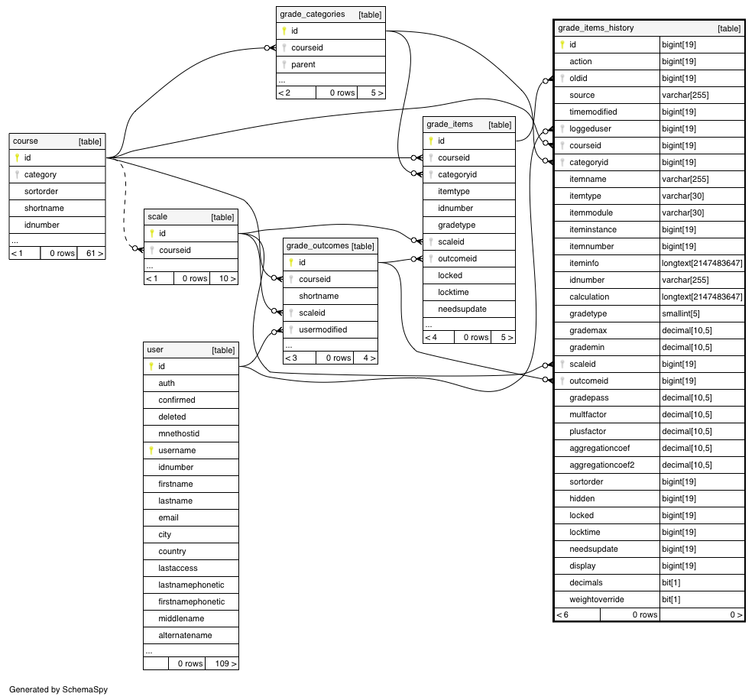Select the yellow key icon for id in scale table
755x700 pixels.
coord(151,234)
